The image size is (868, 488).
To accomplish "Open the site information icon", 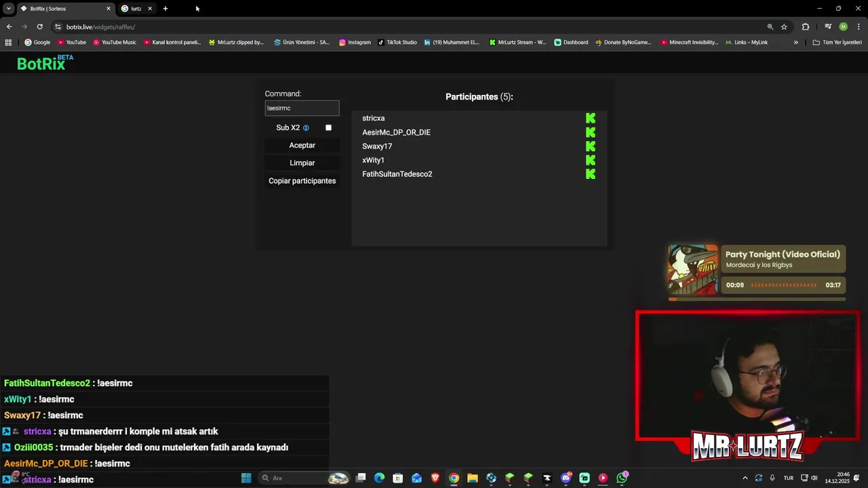I will (x=58, y=27).
